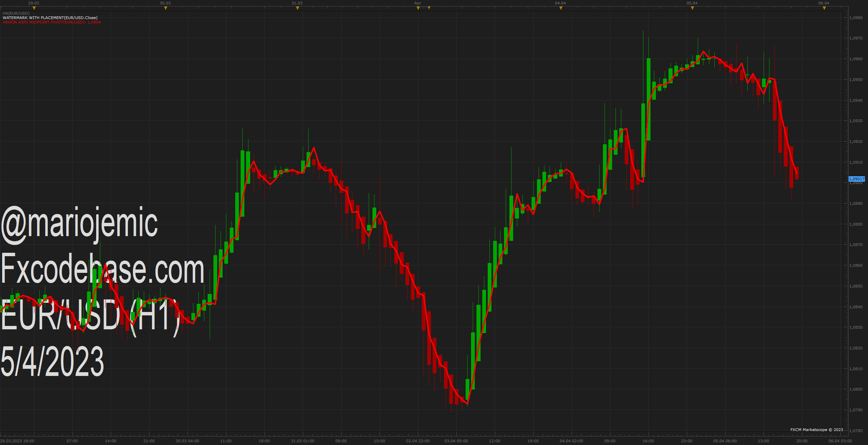Click the 1,0790 price axis label

856,410
